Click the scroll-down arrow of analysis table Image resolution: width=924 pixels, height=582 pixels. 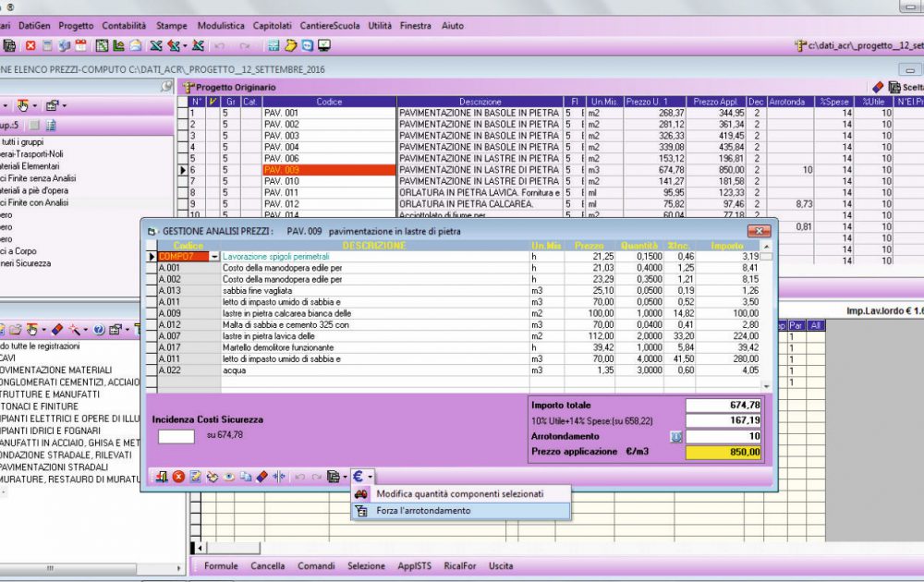[x=766, y=386]
